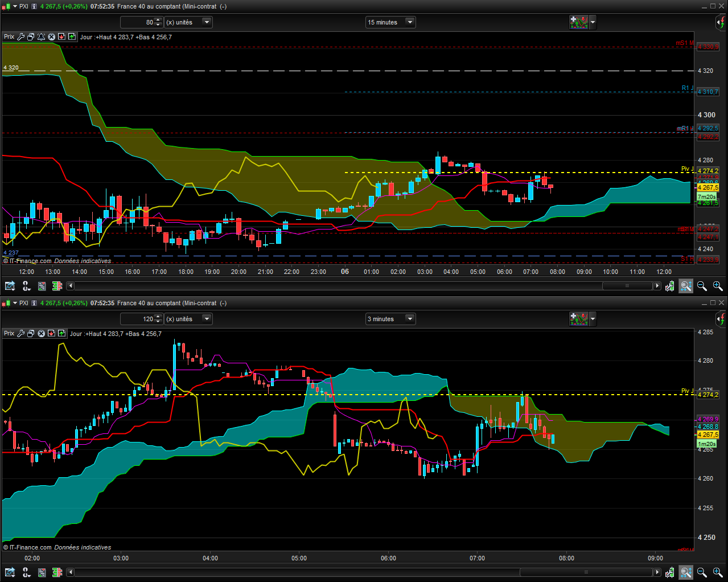Click R1 J resistance label on top chart
The height and width of the screenshot is (582, 728).
(688, 88)
